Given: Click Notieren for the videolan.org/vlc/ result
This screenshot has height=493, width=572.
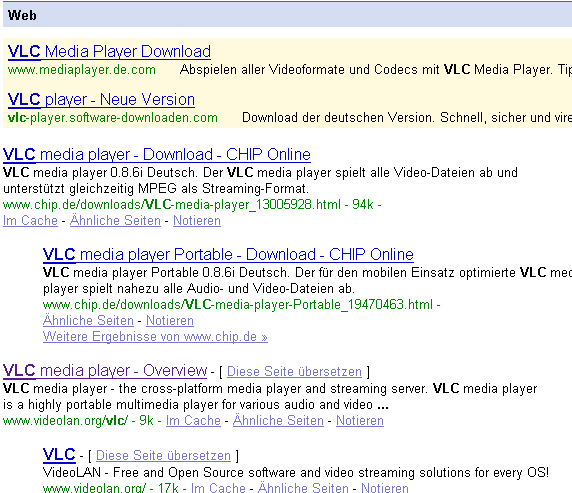Looking at the screenshot, I should [x=360, y=420].
